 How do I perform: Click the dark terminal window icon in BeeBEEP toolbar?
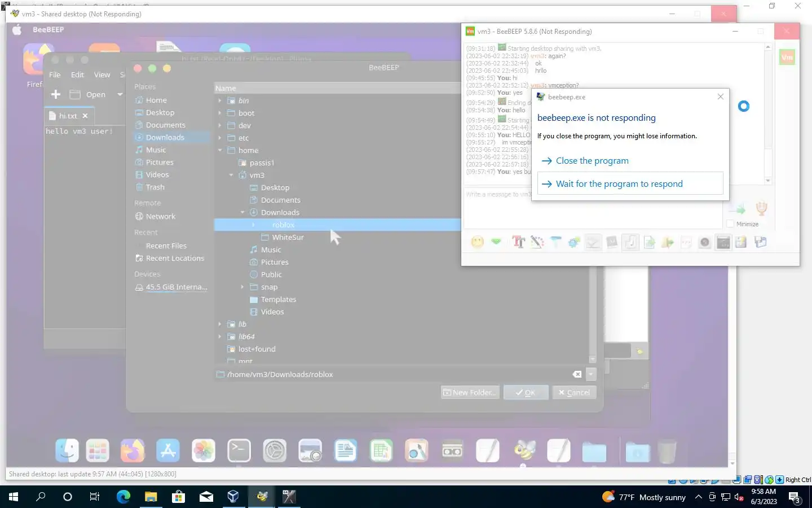pos(723,242)
